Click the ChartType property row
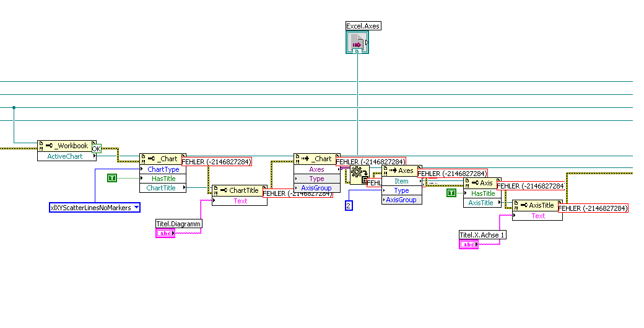 (163, 169)
